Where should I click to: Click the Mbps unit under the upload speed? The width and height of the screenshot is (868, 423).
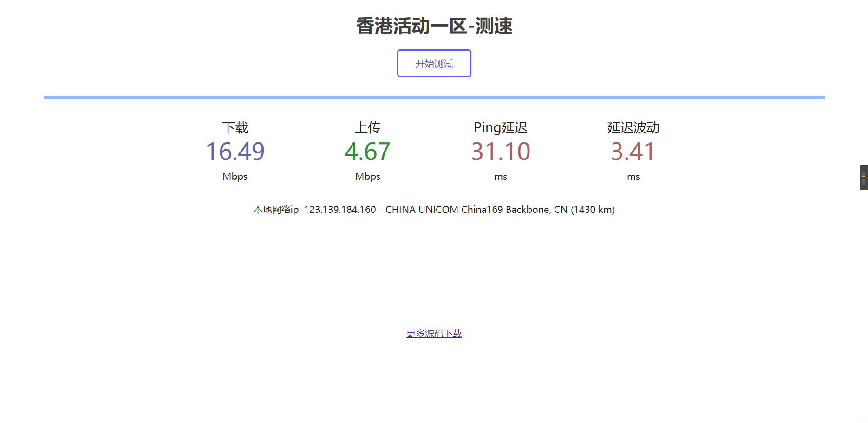pos(367,177)
